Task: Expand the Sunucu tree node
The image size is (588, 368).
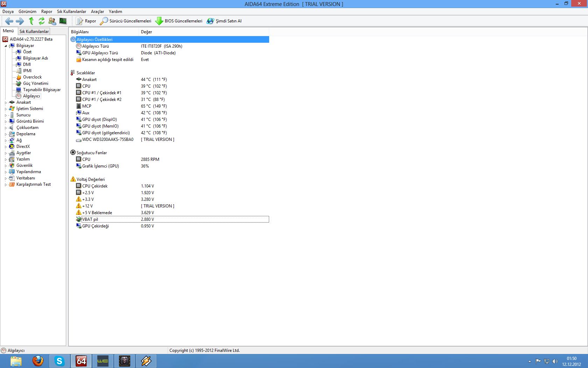Action: [x=6, y=115]
